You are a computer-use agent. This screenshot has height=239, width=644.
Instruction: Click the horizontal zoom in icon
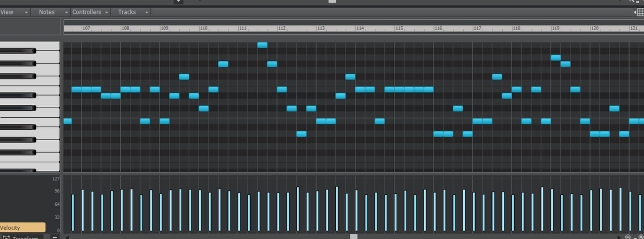click(x=641, y=237)
